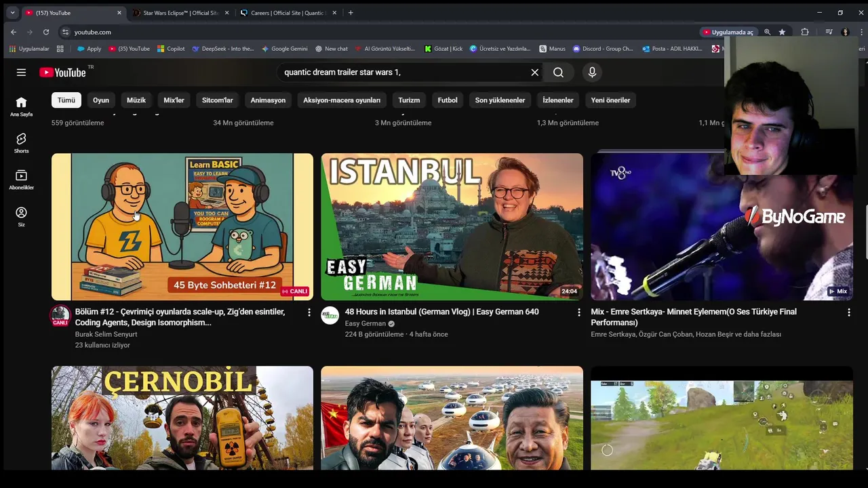Open the Istanbul Easy German thumbnail
The height and width of the screenshot is (488, 868).
click(452, 226)
